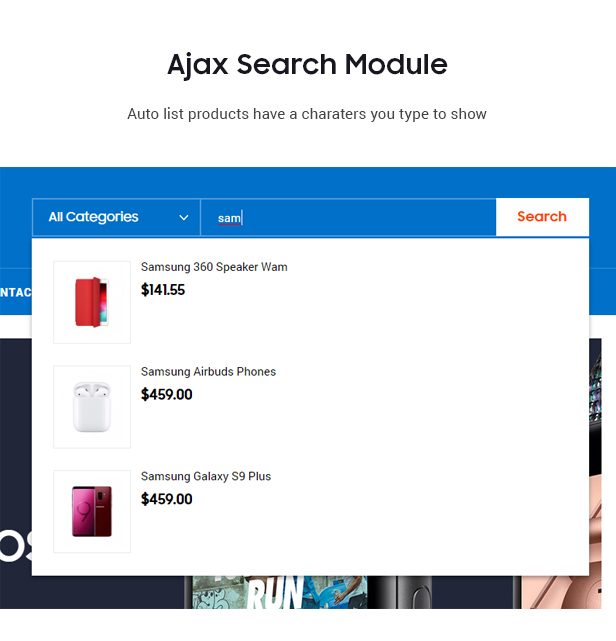Viewport: 616px width, 641px height.
Task: Select the red tablet cover thumbnail
Action: pyautogui.click(x=92, y=302)
